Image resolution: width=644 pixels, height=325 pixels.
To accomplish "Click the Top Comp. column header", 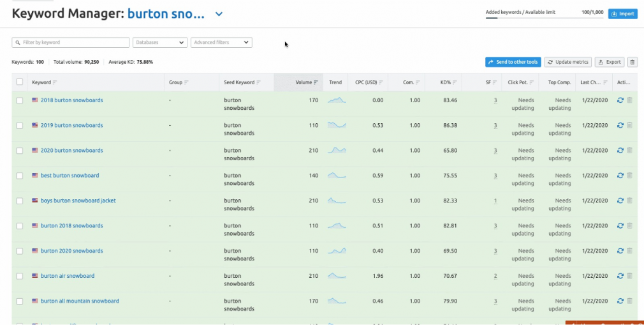I will (559, 82).
